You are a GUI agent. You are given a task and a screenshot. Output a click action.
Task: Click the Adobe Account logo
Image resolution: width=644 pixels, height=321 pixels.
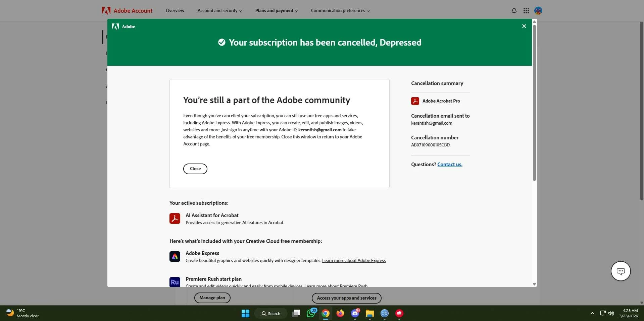click(x=127, y=11)
